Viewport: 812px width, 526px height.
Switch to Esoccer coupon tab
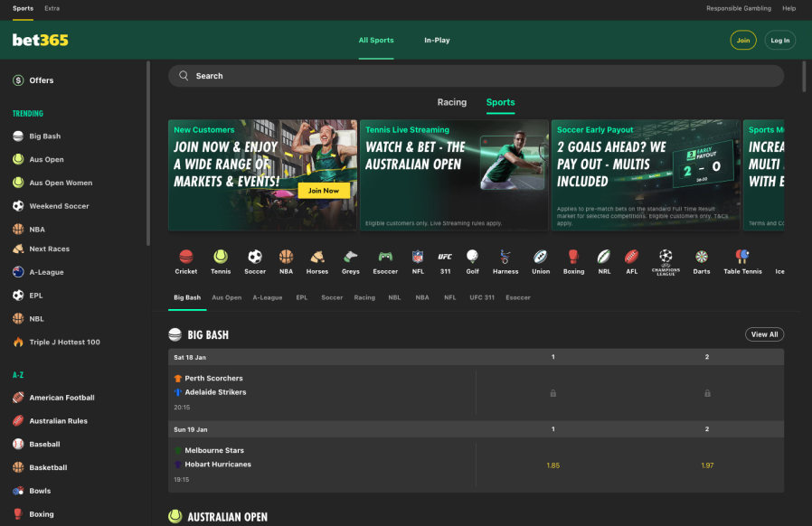(x=518, y=297)
